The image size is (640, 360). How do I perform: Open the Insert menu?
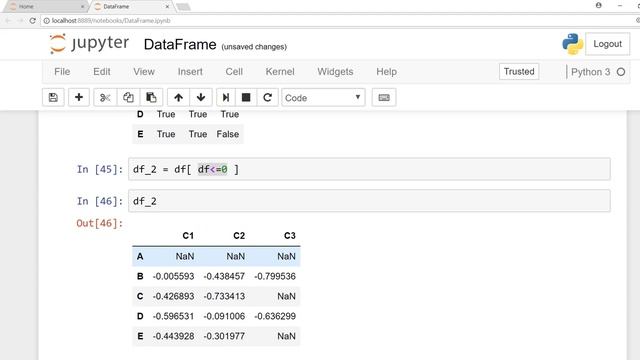coord(190,72)
